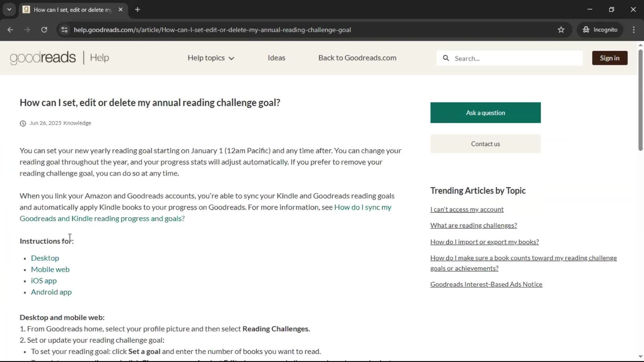
Task: Click the browser back arrow
Action: click(x=10, y=30)
